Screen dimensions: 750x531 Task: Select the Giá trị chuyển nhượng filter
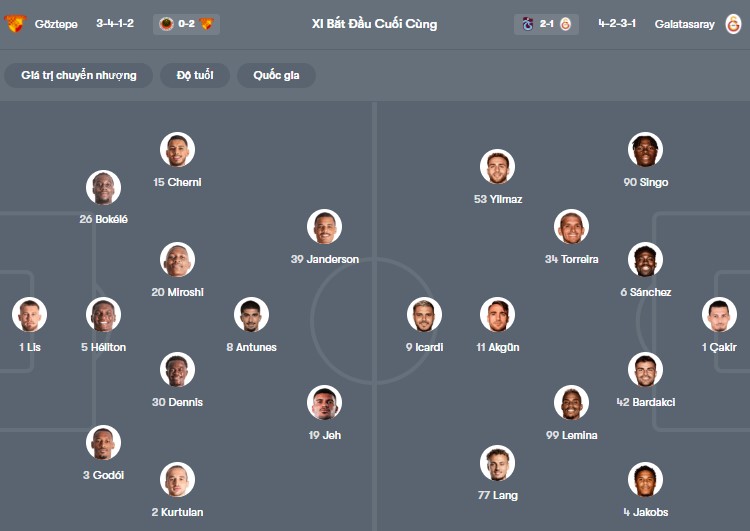79,75
